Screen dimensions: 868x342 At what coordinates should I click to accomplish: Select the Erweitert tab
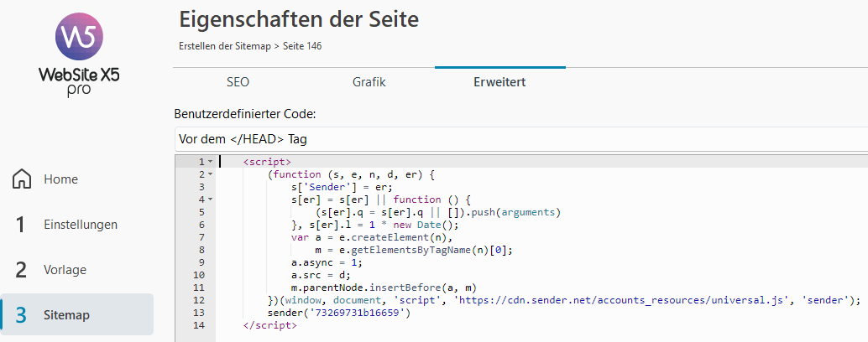point(499,82)
